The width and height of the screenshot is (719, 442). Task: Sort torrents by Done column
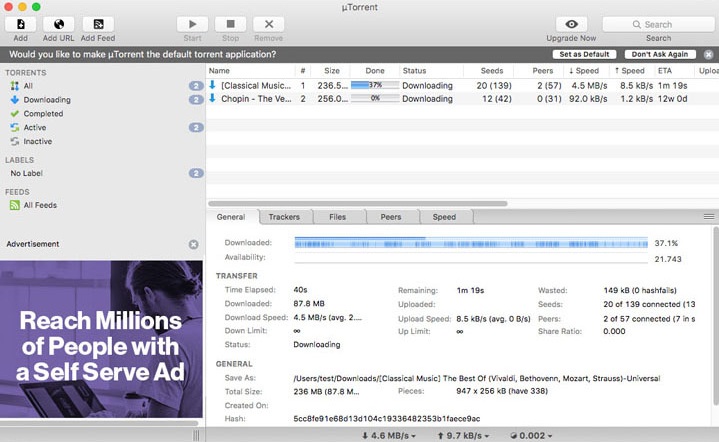click(375, 71)
